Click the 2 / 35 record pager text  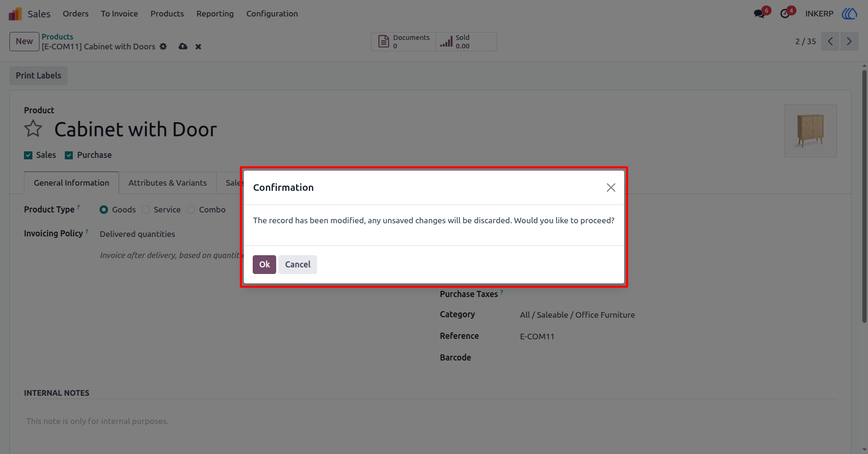[806, 41]
